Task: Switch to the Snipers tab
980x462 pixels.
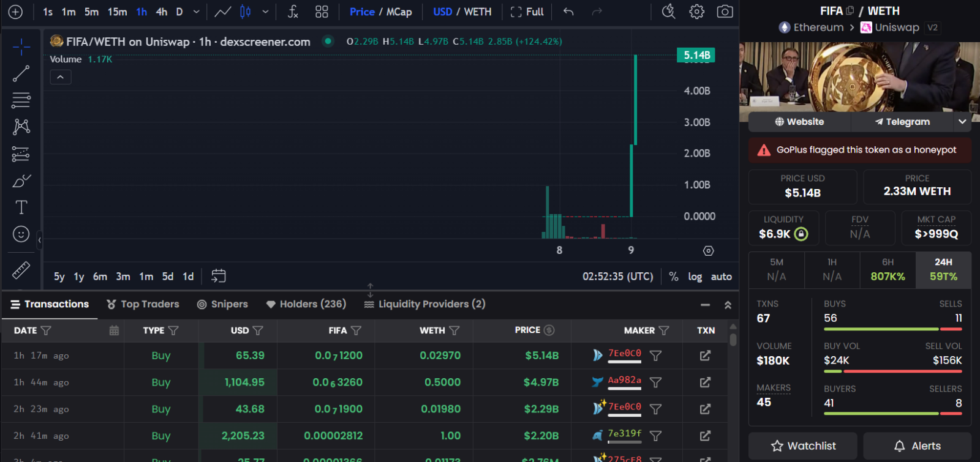Action: [222, 304]
